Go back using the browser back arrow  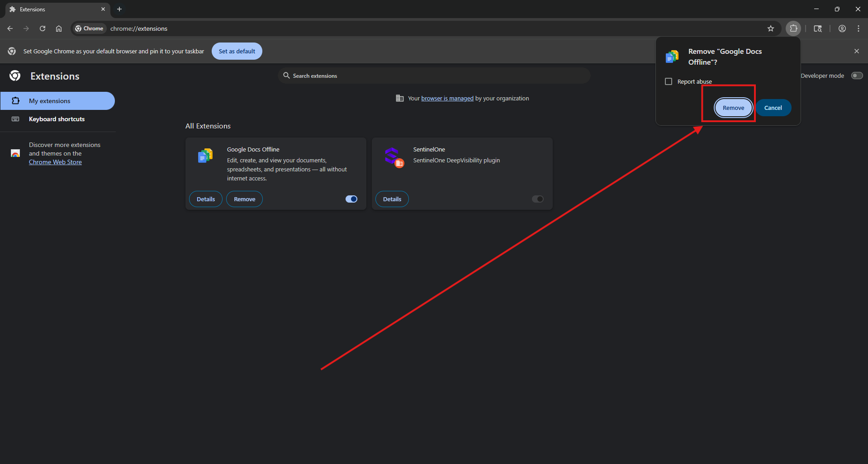tap(10, 28)
